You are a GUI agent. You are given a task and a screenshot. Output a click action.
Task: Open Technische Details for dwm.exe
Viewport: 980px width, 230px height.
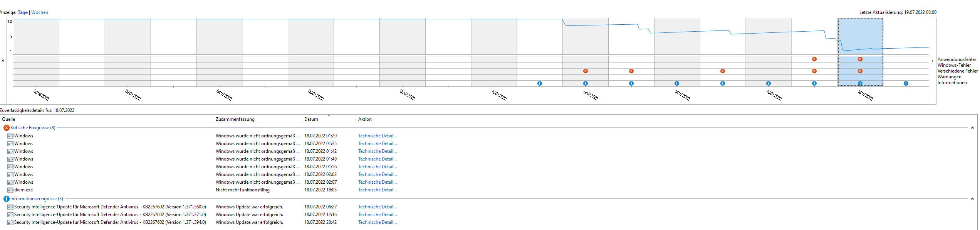click(x=377, y=190)
